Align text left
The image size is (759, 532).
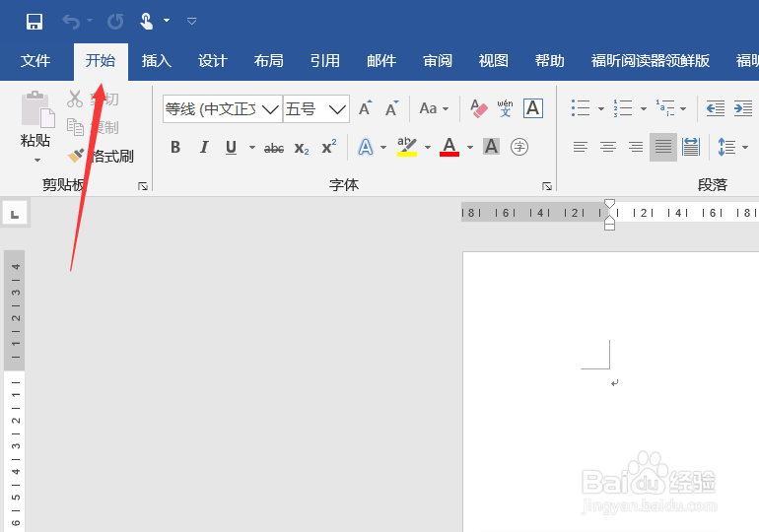[x=581, y=147]
